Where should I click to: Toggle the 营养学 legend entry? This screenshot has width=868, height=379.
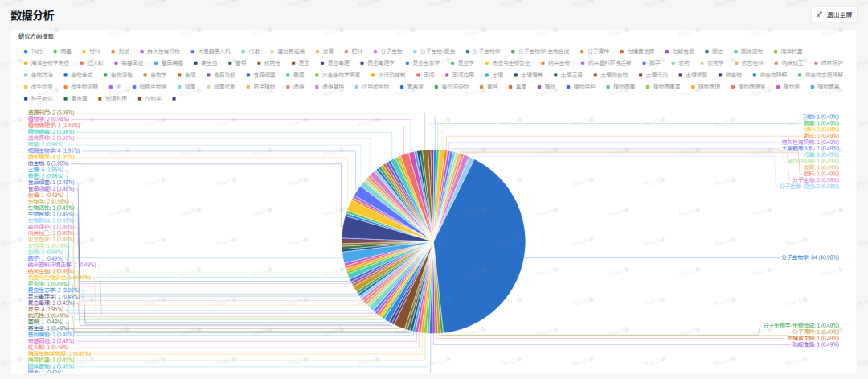pyautogui.click(x=410, y=86)
